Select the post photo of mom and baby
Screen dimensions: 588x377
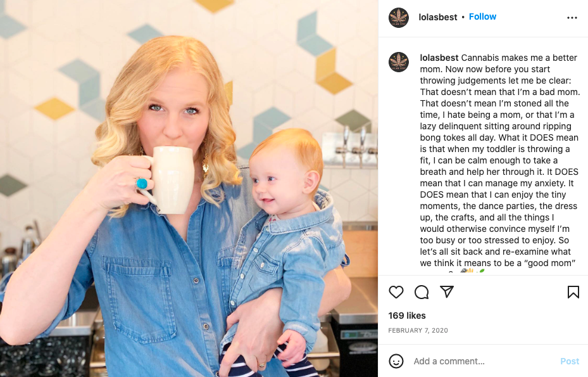(189, 189)
